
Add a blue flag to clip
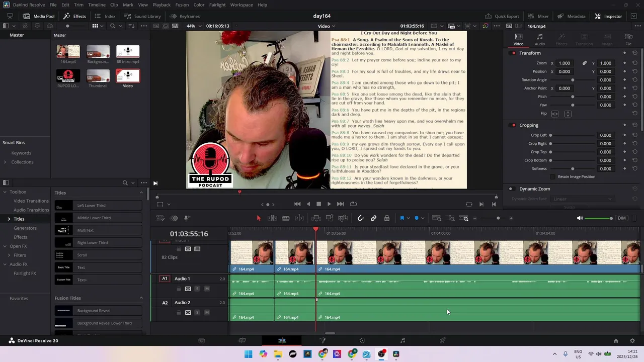[x=402, y=218]
